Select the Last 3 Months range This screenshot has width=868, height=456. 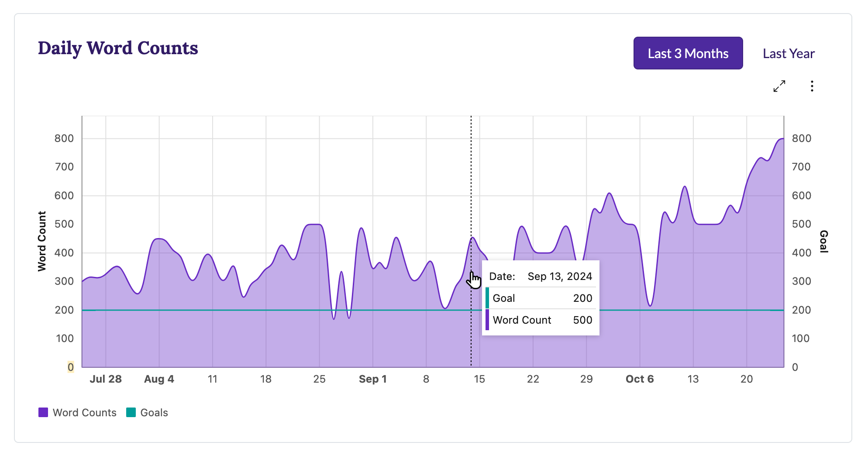(688, 53)
